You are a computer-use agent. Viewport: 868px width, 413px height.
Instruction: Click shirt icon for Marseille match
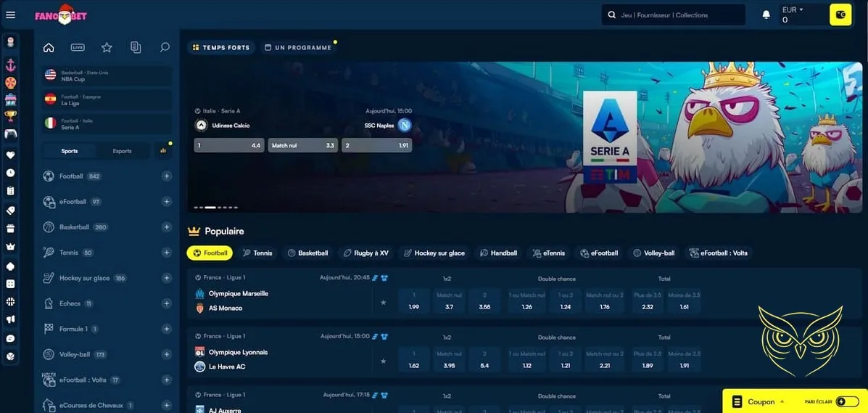coord(385,278)
